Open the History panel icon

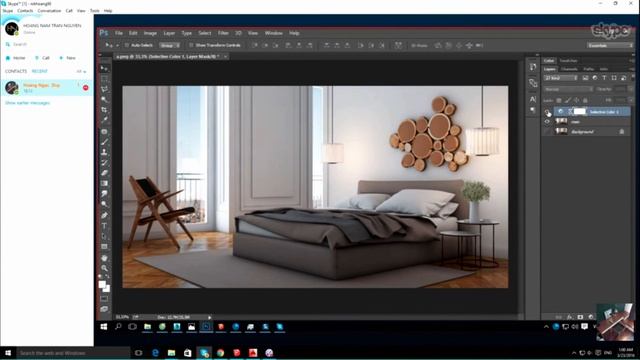pos(533,67)
